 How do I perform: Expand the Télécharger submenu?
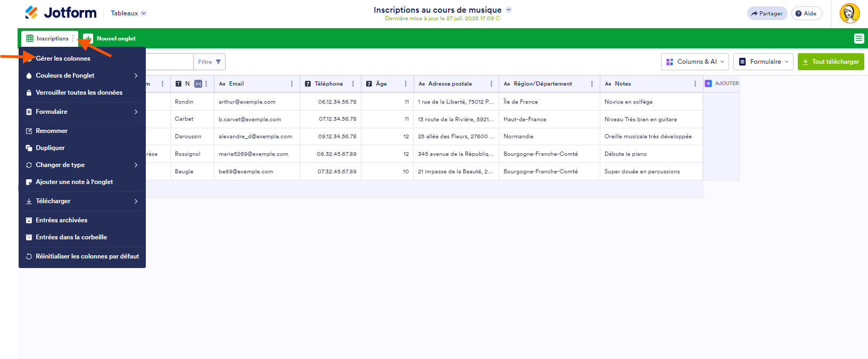click(82, 201)
